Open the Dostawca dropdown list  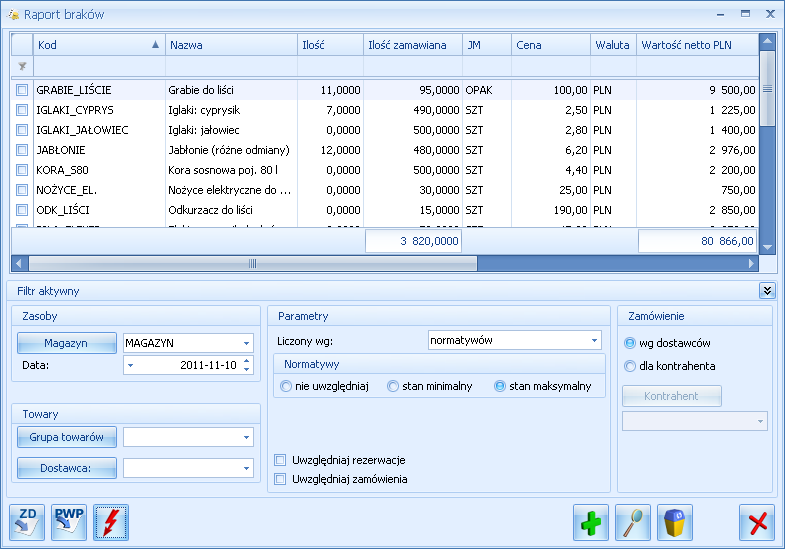click(246, 468)
